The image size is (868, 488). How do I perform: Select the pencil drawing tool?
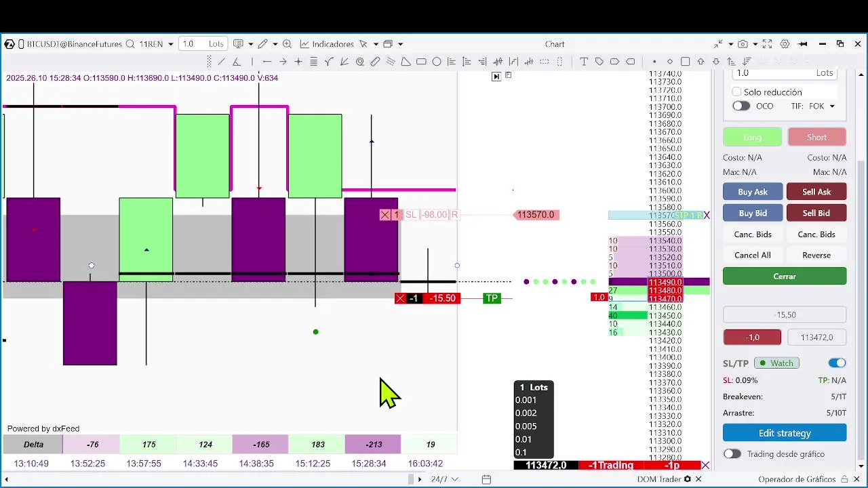[262, 44]
